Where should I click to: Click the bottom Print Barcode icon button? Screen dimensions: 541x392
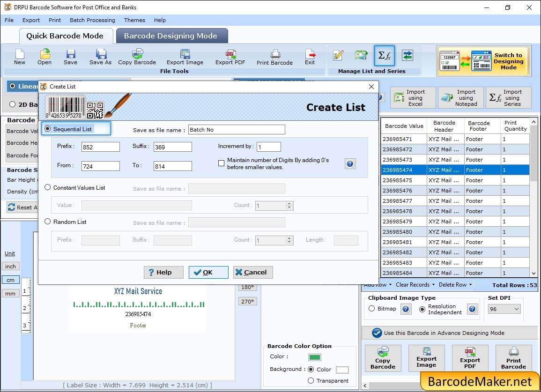[513, 358]
